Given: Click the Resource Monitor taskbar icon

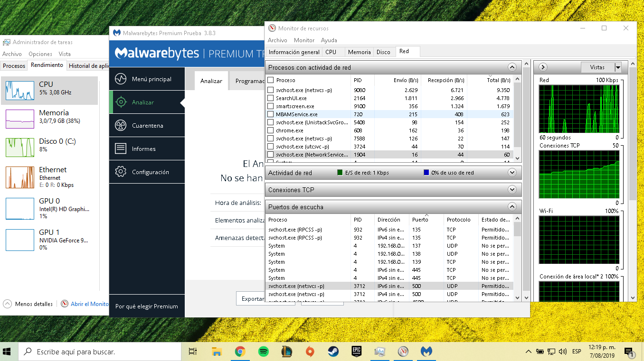Looking at the screenshot, I should click(403, 352).
